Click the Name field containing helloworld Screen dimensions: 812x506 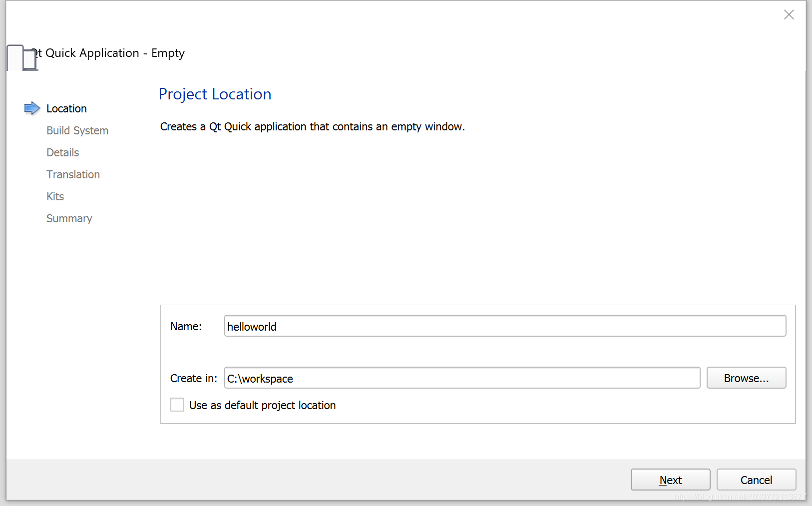tap(505, 326)
